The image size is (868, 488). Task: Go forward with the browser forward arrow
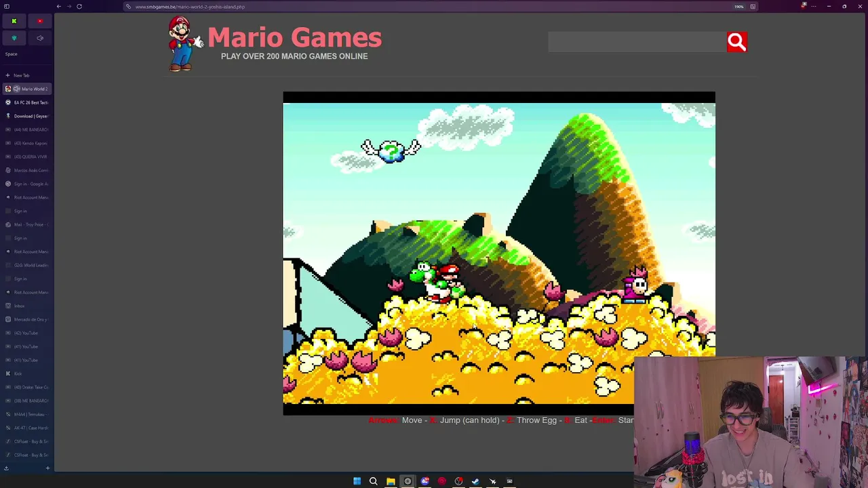coord(69,7)
